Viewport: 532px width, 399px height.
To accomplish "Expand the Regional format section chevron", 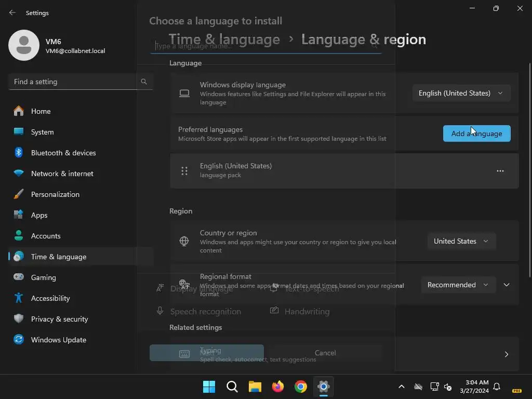I will click(506, 285).
